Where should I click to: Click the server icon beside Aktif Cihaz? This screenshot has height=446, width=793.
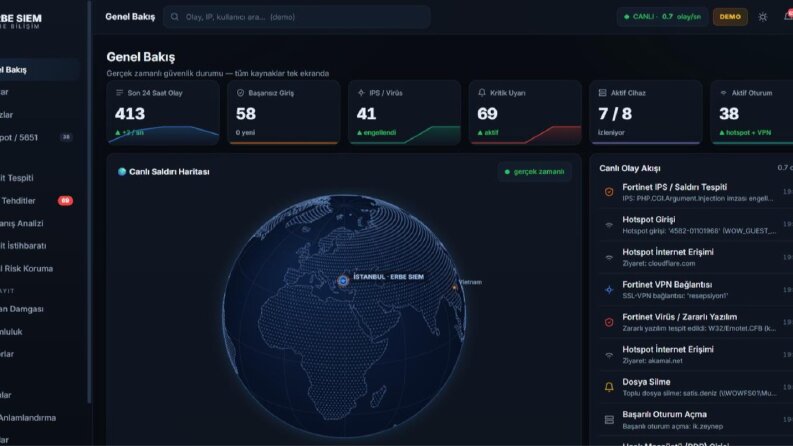tap(602, 93)
